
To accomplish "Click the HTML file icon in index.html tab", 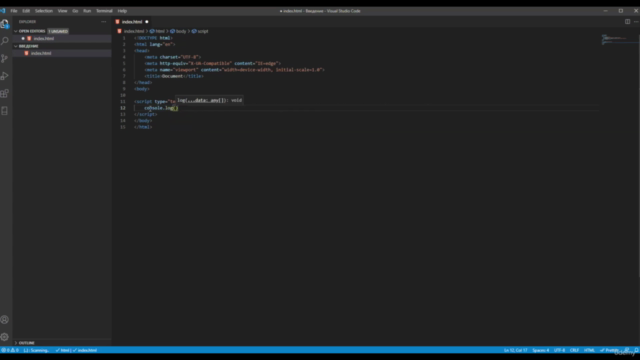I will (x=118, y=22).
